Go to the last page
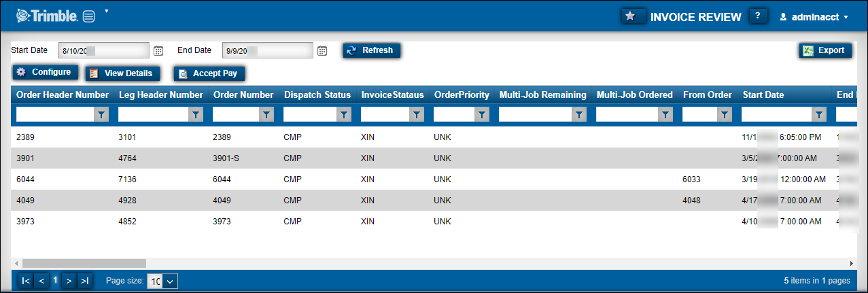The height and width of the screenshot is (293, 868). click(x=85, y=280)
